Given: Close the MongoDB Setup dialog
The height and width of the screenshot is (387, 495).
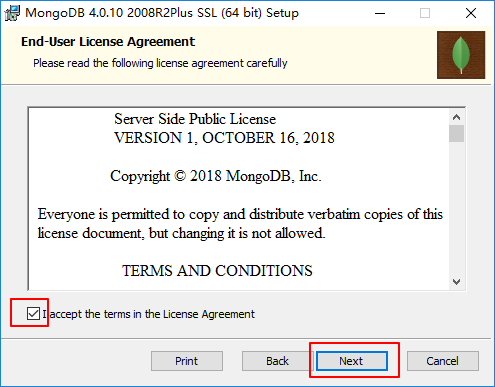Looking at the screenshot, I should (x=471, y=13).
